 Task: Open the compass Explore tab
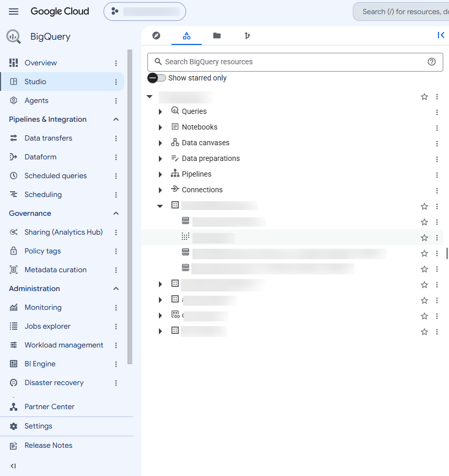[x=156, y=36]
